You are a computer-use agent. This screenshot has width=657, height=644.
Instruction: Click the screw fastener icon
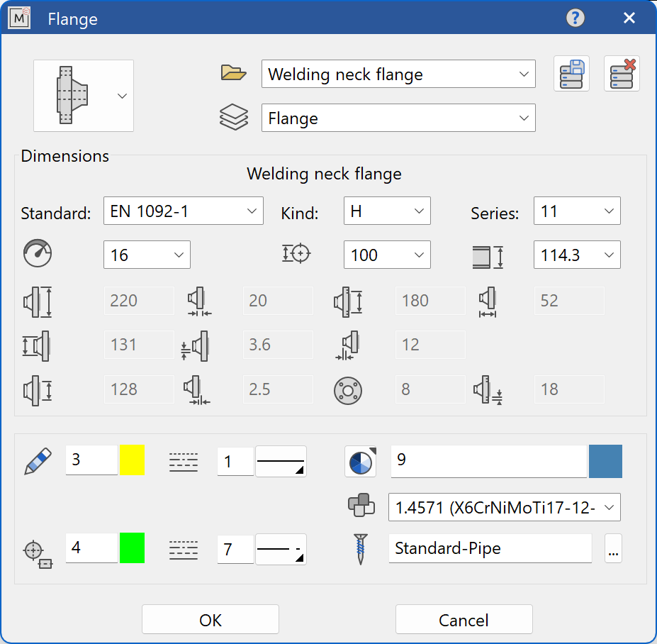[x=360, y=549]
